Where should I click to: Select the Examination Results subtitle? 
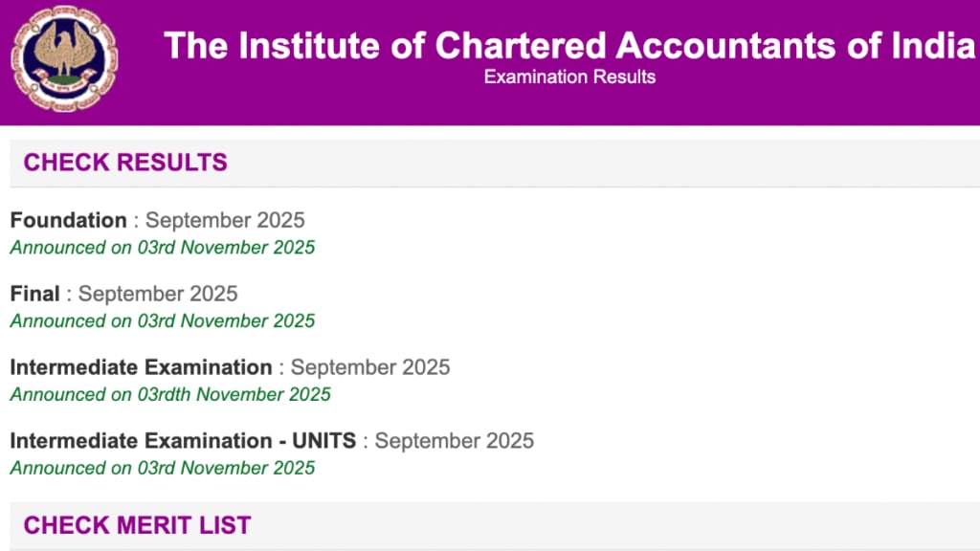pos(568,77)
